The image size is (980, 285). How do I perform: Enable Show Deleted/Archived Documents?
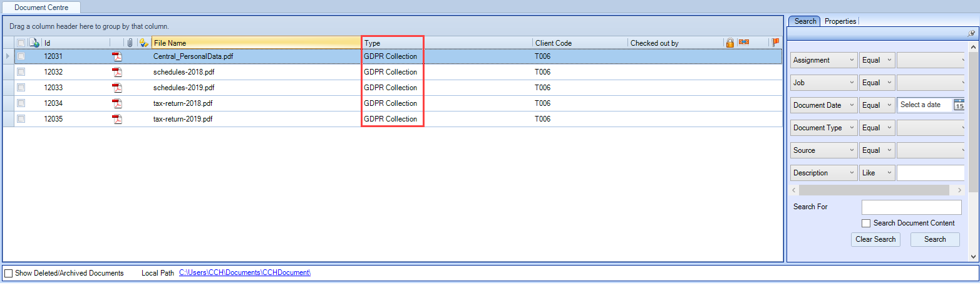click(x=9, y=274)
